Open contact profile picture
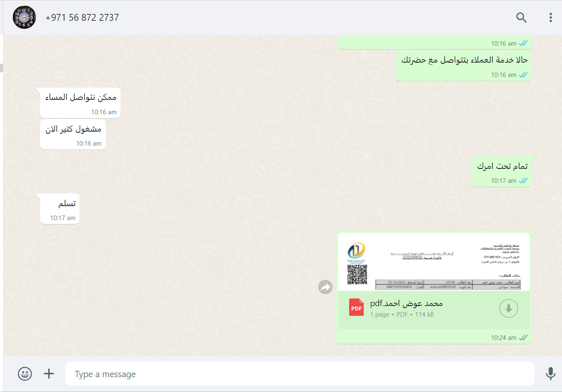Viewport: 562px width, 392px height. [24, 17]
